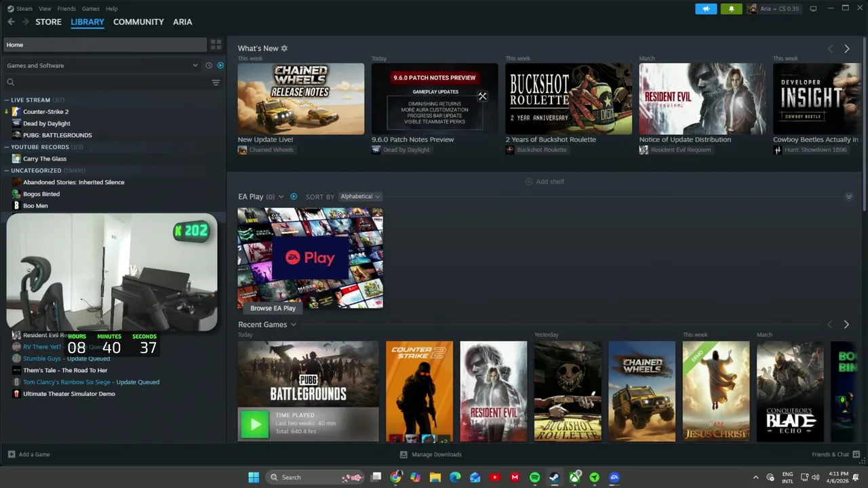
Task: Toggle the ready-to-play filter in the sidebar
Action: coord(220,66)
